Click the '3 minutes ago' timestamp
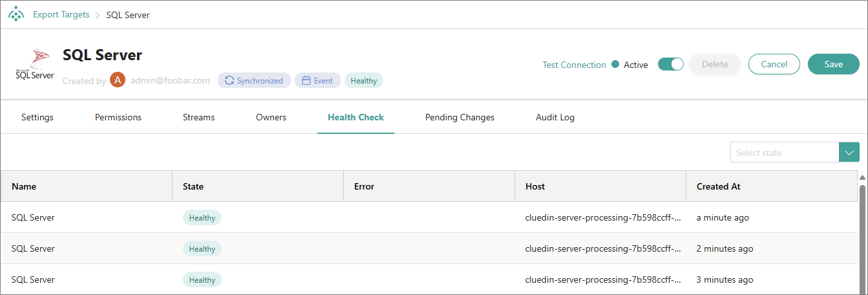 [x=725, y=280]
